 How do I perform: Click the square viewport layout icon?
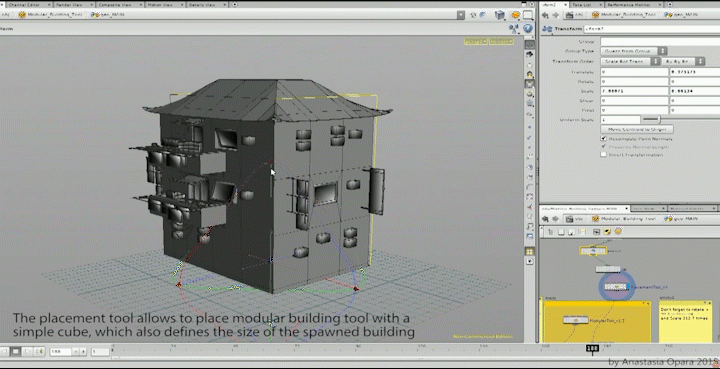(x=529, y=15)
